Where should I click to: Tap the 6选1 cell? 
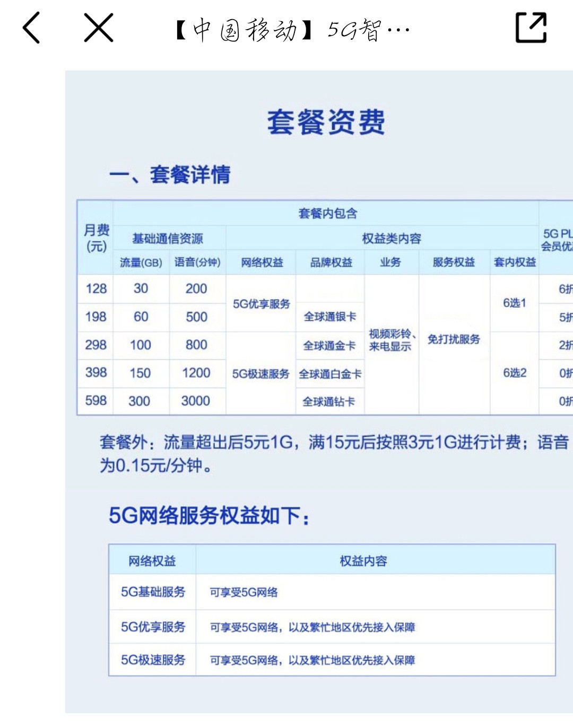pos(515,303)
